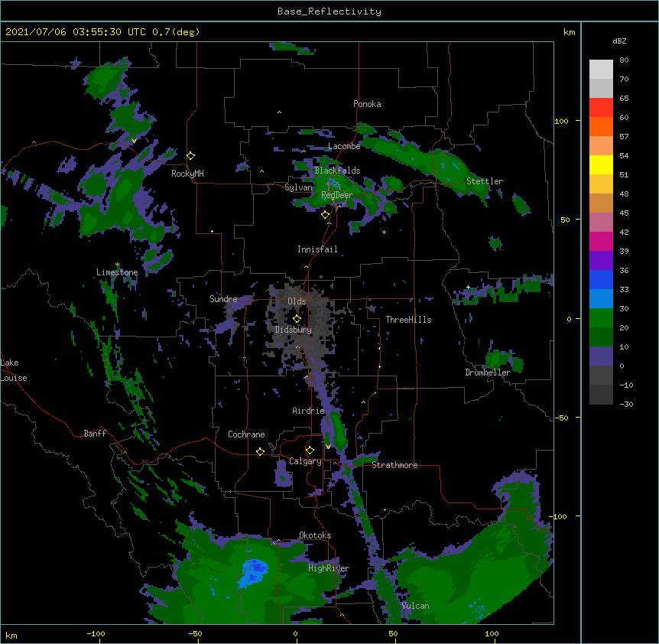Select the light grey 70-80 dBZ legend swatch

(x=601, y=70)
